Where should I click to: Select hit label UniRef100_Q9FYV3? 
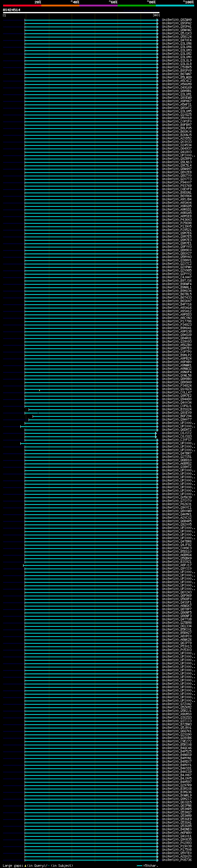pyautogui.click(x=177, y=247)
